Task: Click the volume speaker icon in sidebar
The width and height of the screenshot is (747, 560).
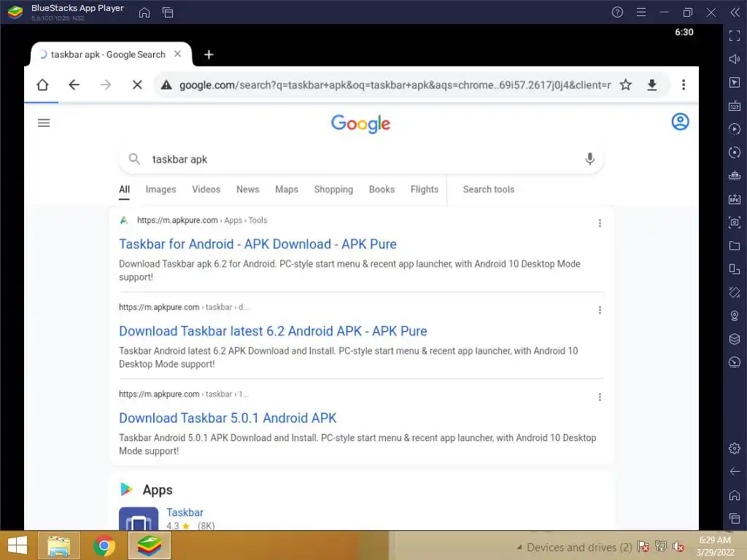Action: pos(735,59)
